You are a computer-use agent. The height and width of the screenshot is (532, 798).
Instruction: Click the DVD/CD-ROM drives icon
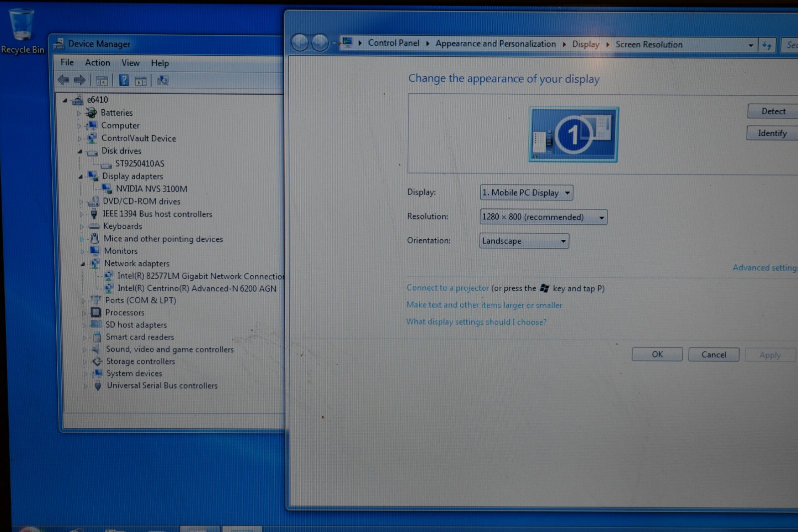point(93,201)
